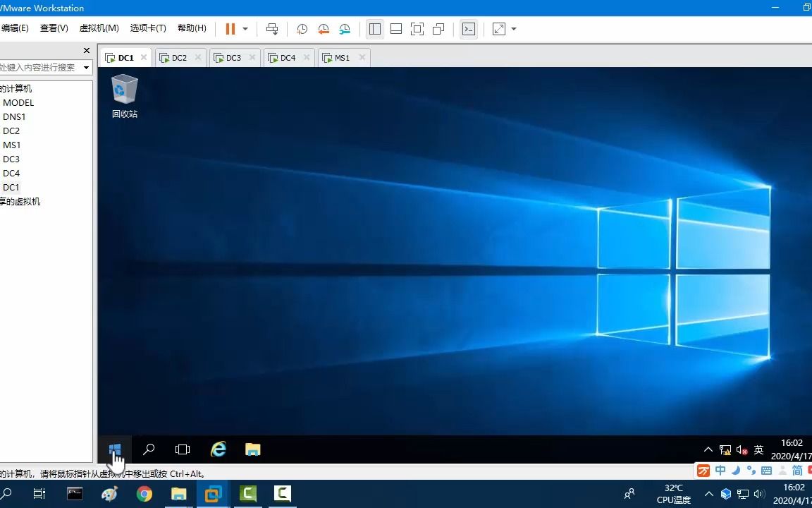Toggle the console view button
Screen dimensions: 812x508
tap(469, 29)
